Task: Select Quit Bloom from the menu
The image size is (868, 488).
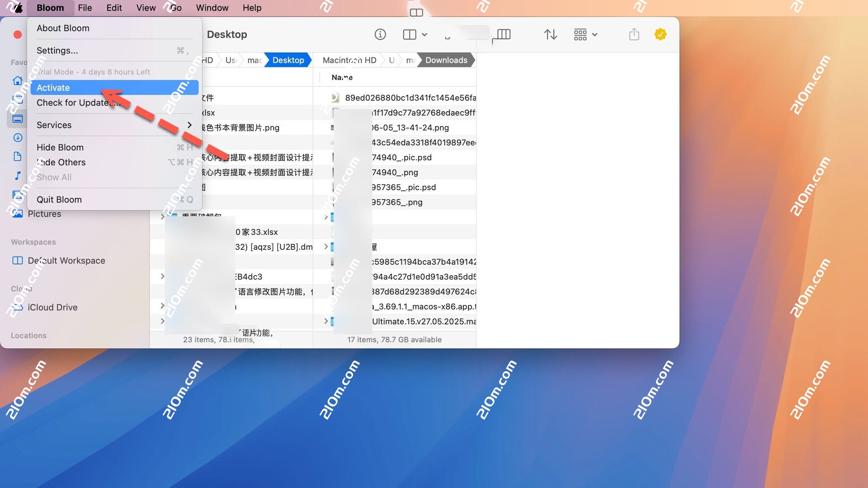Action: click(x=59, y=199)
